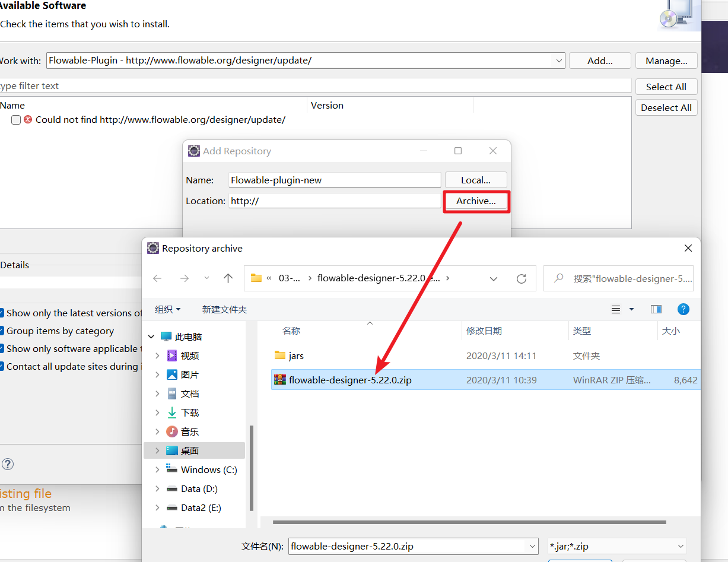Navigate up one folder level with the up arrow
Image resolution: width=728 pixels, height=562 pixels.
pyautogui.click(x=228, y=278)
